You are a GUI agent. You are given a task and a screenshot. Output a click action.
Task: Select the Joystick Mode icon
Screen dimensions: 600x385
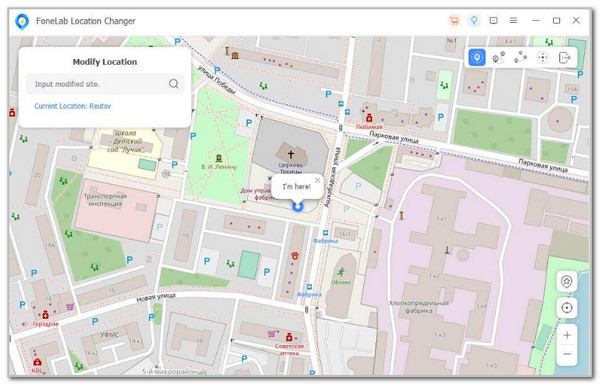point(543,58)
